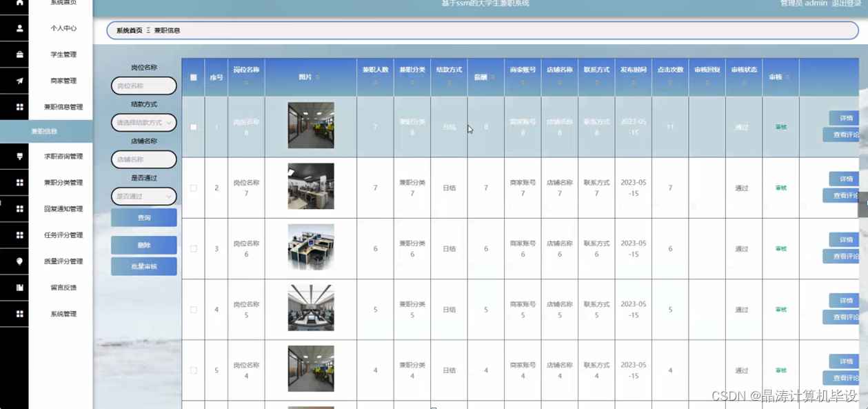
Task: Open the conference room thumbnail in row 4
Action: [x=311, y=308]
